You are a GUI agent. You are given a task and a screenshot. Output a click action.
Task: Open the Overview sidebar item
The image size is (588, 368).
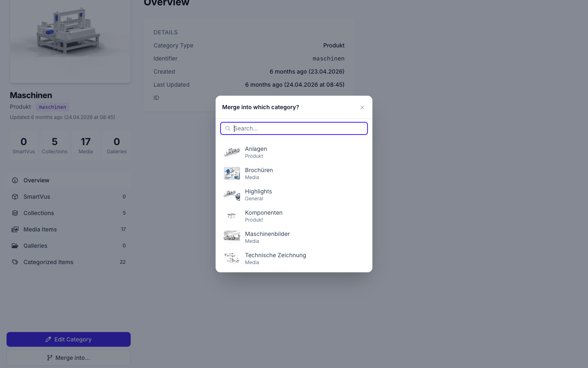[69, 180]
